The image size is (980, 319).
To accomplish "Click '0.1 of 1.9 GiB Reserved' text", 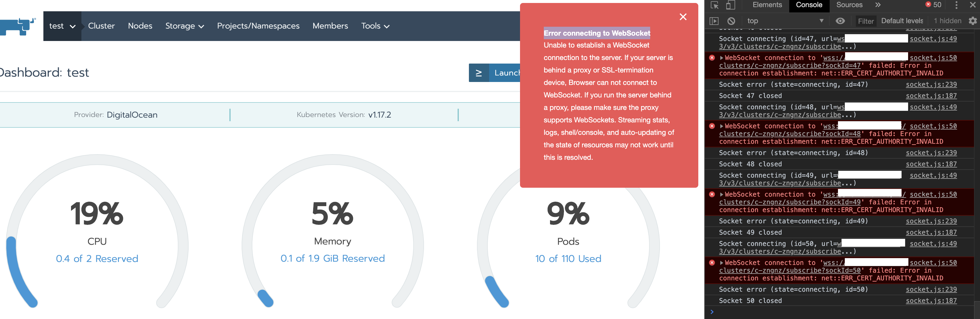I will tap(333, 258).
